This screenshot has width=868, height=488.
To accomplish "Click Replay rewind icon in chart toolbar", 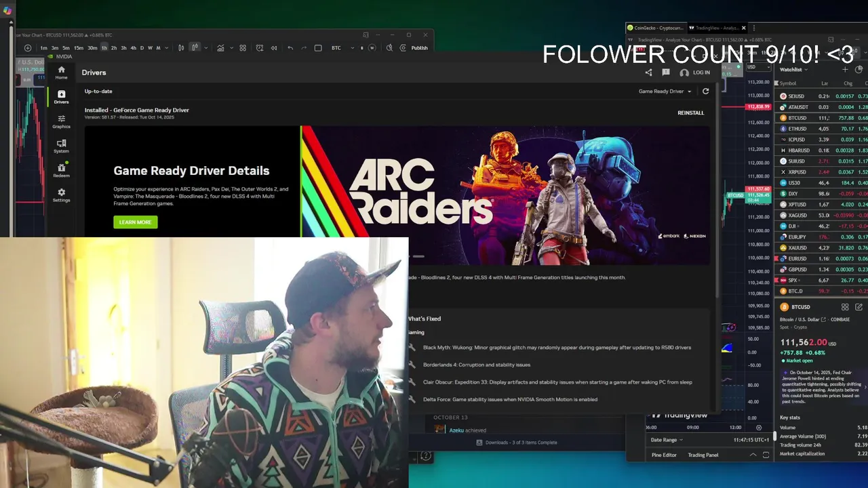I will (274, 48).
